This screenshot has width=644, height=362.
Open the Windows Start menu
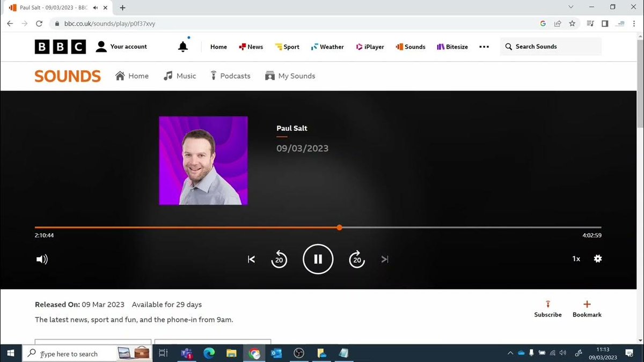coord(10,353)
